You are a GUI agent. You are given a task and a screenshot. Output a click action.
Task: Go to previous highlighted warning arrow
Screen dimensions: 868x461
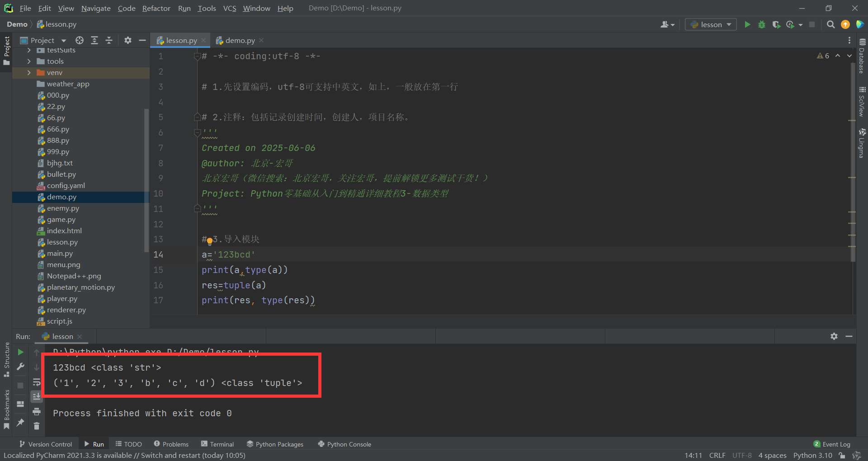[x=838, y=56]
